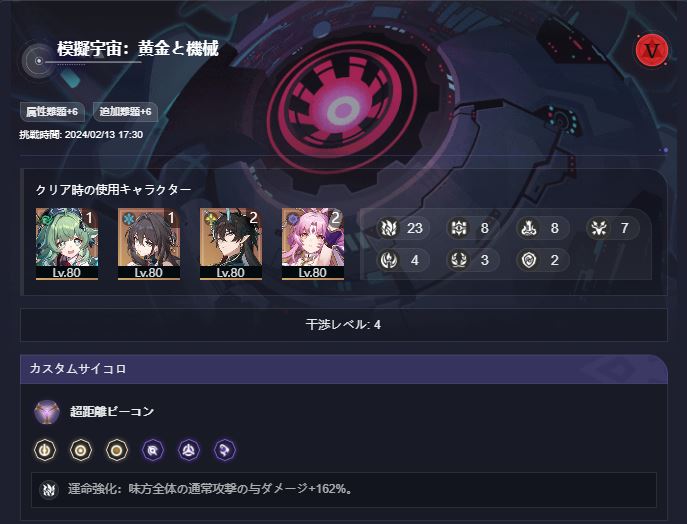
Task: Click the 超距離ビーコン dice icon
Action: (47, 412)
